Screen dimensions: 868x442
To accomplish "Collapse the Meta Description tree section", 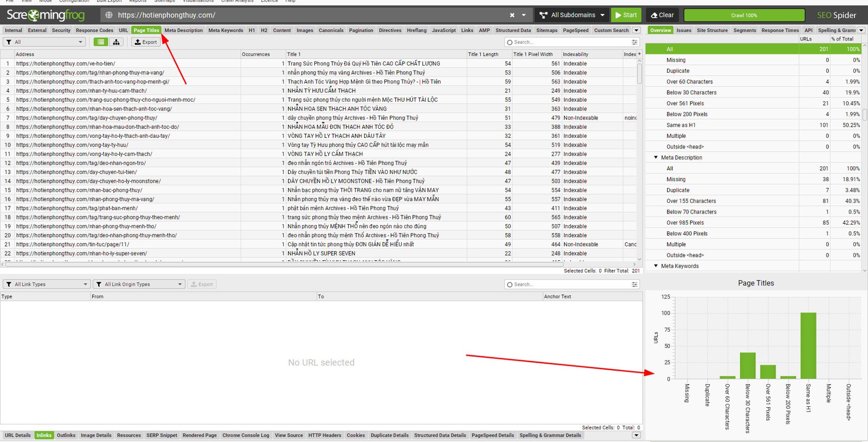I will (x=656, y=157).
